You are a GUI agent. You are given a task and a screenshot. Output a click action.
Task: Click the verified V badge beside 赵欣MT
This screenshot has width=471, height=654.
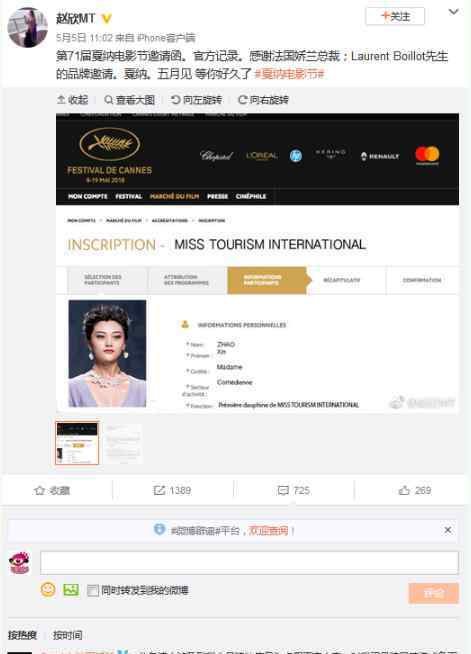106,18
